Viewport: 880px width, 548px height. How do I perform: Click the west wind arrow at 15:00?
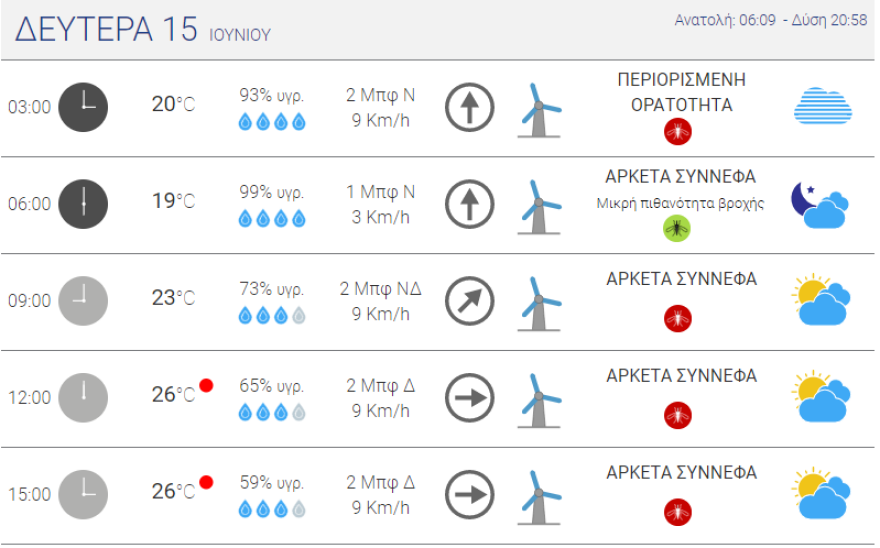pyautogui.click(x=470, y=494)
